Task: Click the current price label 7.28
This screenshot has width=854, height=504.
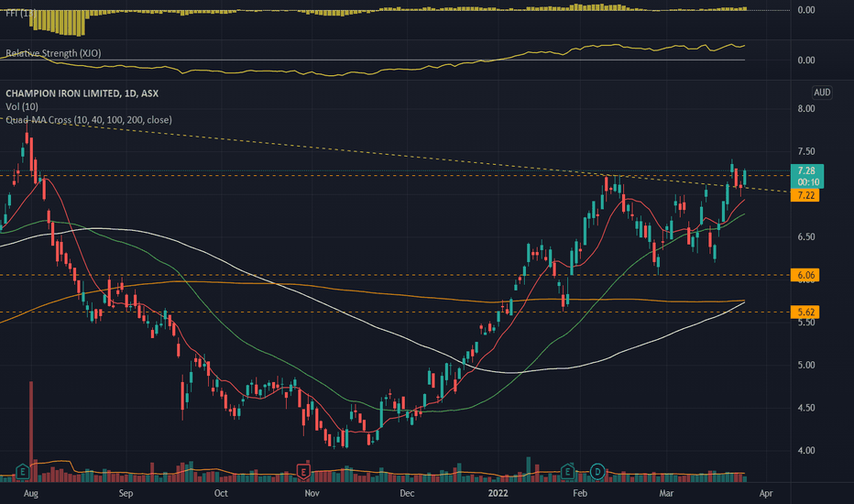Action: 806,170
